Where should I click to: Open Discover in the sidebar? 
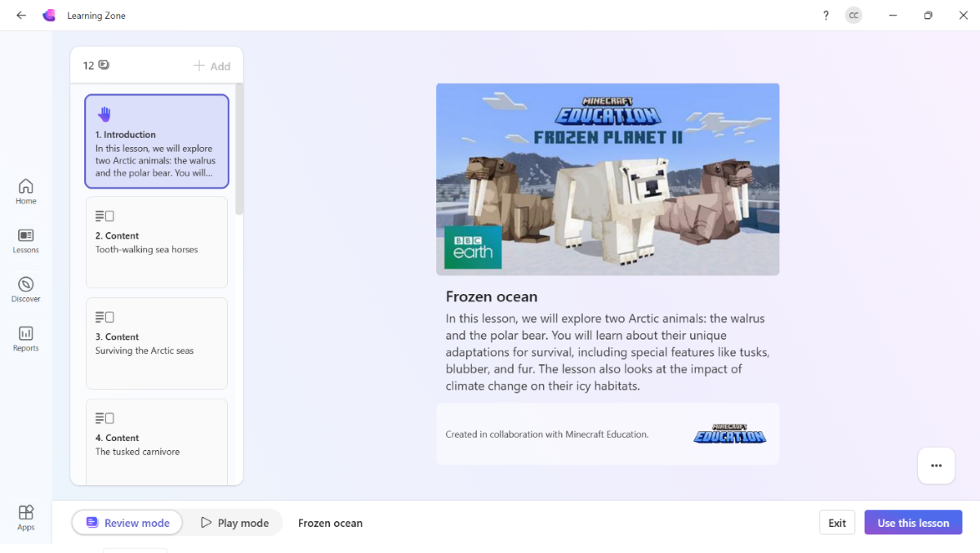coord(26,290)
